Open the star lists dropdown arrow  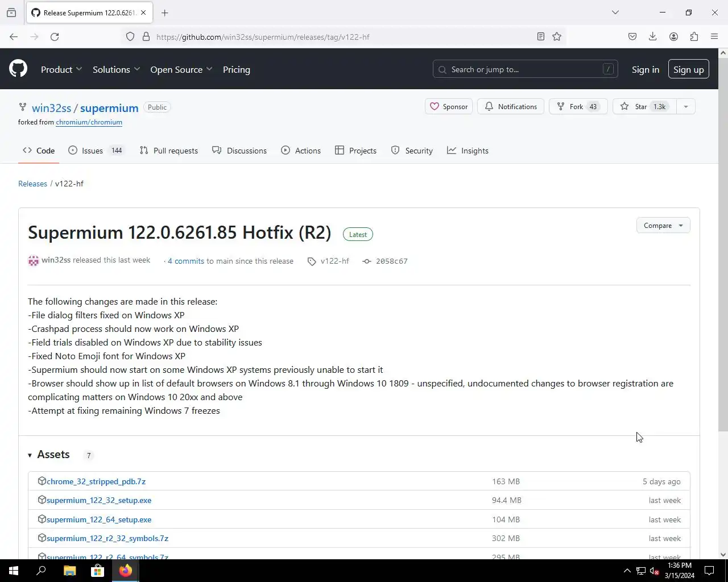point(685,106)
